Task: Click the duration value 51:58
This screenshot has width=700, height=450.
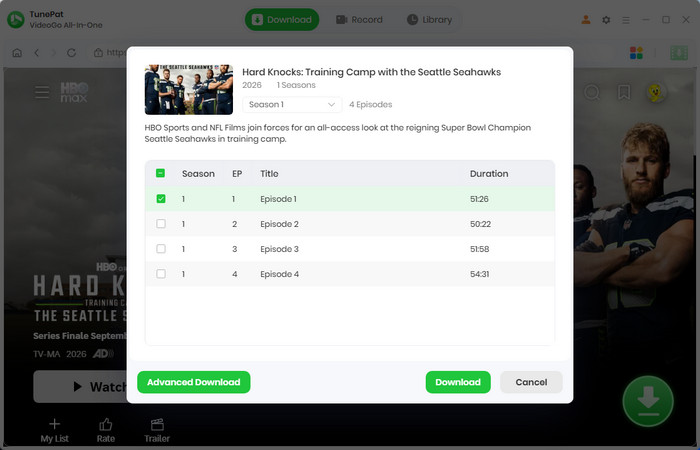Action: click(x=479, y=249)
